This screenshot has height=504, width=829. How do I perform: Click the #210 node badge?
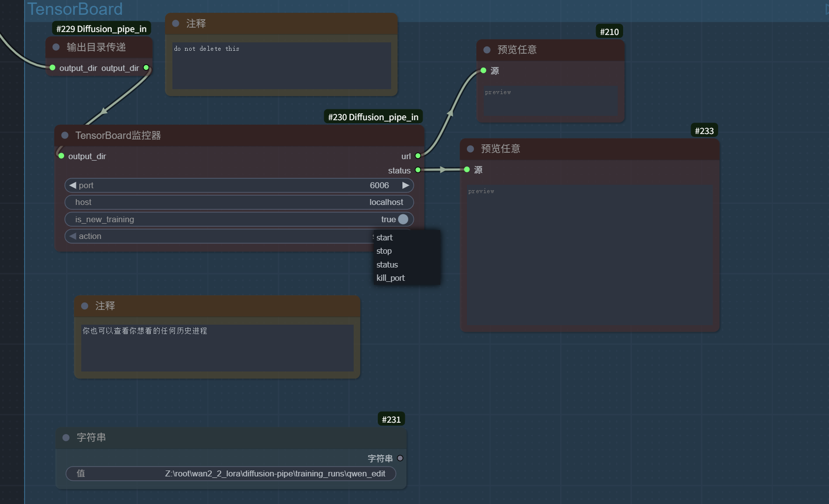tap(609, 32)
